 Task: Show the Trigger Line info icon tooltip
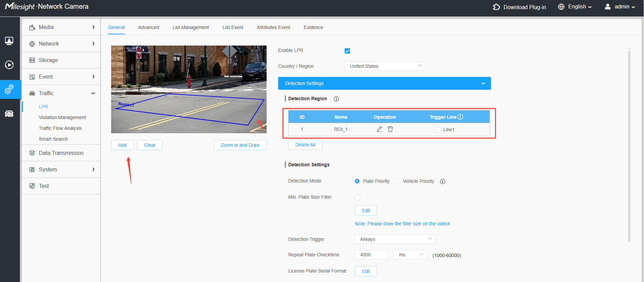(x=460, y=117)
